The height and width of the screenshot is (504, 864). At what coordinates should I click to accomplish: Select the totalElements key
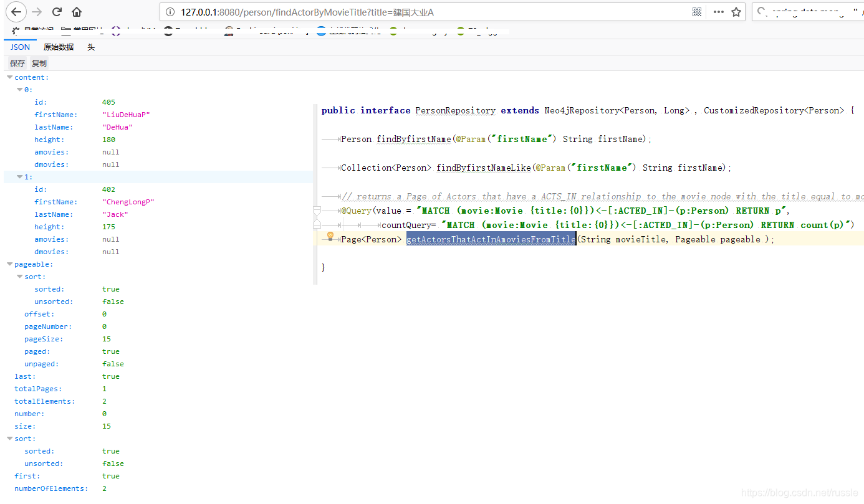(x=45, y=401)
